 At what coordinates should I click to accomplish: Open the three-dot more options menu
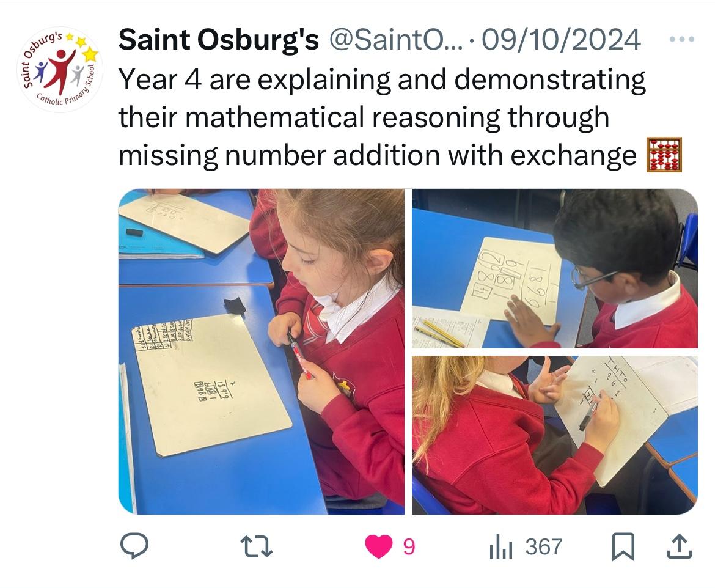pos(682,39)
